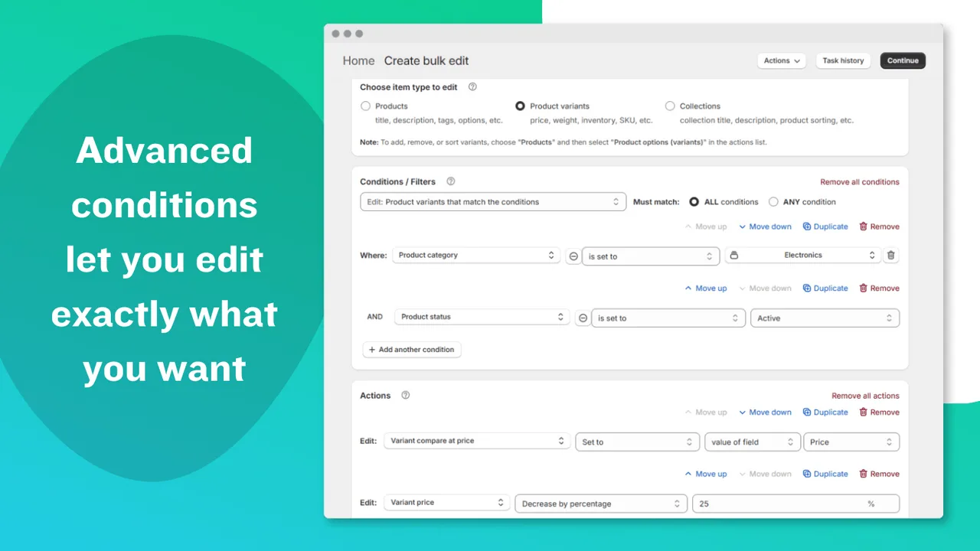Open the Product category field dropdown
This screenshot has height=551, width=980.
click(x=476, y=256)
